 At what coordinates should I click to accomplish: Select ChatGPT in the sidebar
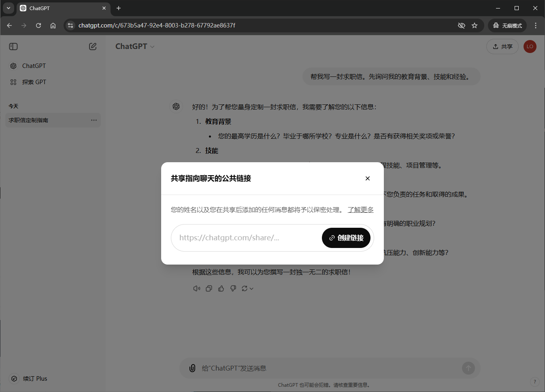(x=34, y=66)
